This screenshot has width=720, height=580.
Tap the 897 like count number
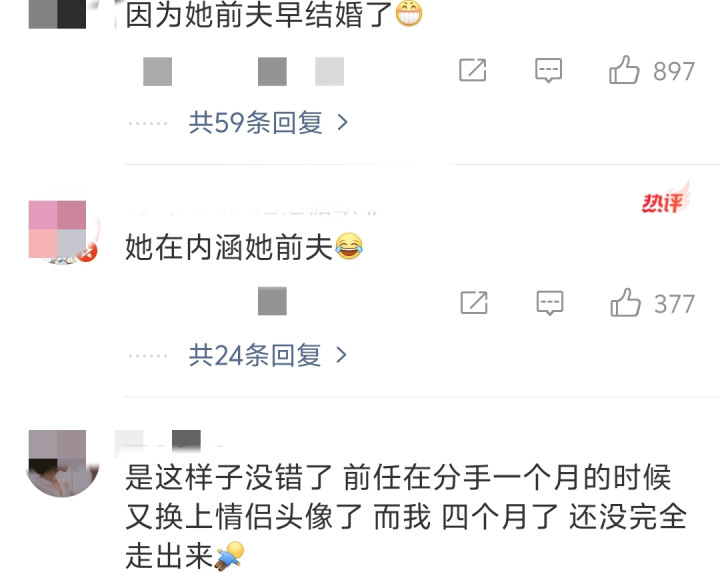pos(674,71)
